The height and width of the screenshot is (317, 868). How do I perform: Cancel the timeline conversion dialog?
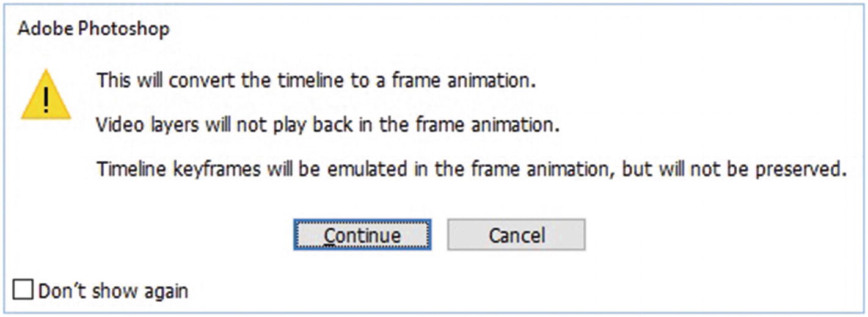(516, 235)
